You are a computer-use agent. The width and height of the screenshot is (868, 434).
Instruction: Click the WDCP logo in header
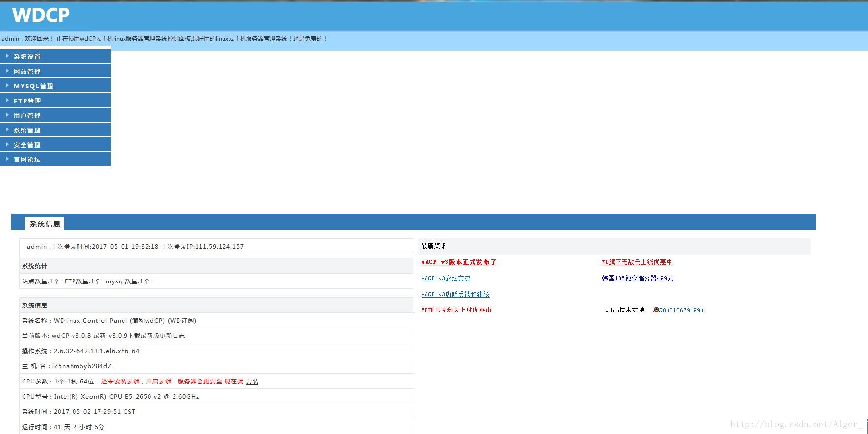tap(41, 15)
